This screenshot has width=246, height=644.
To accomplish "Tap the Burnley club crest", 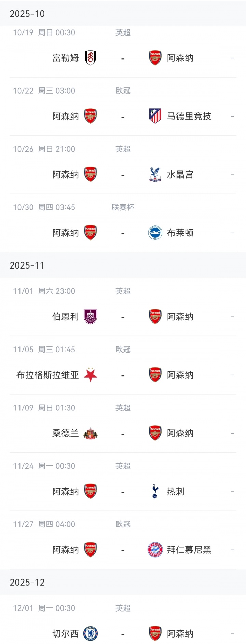I will coord(91,317).
